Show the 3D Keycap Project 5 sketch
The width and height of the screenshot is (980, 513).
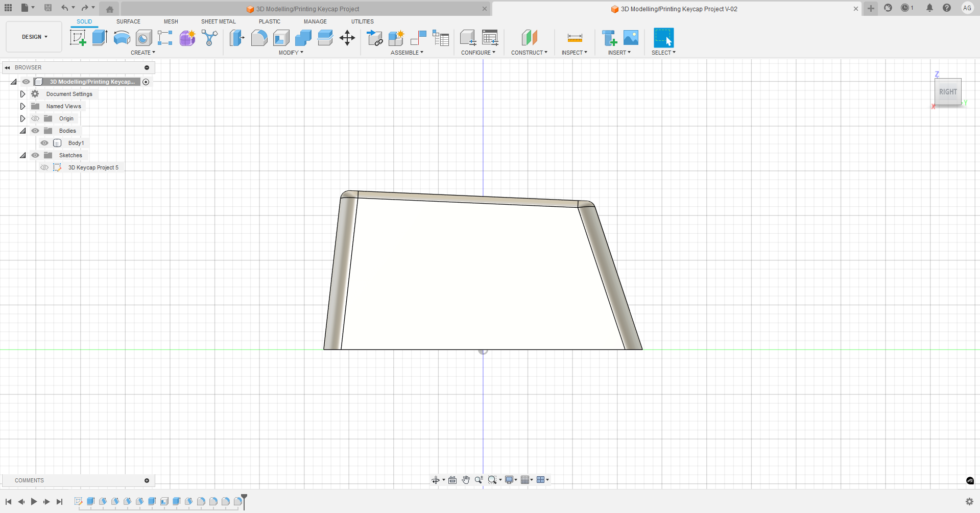click(44, 167)
